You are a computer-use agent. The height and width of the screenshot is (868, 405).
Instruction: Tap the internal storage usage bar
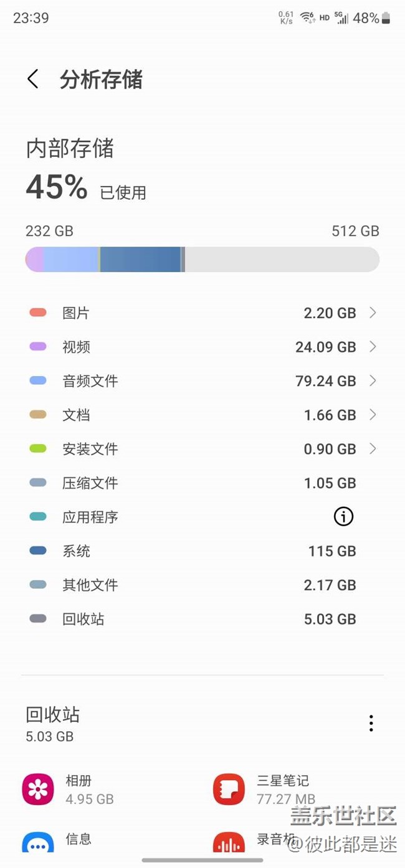pos(202,259)
